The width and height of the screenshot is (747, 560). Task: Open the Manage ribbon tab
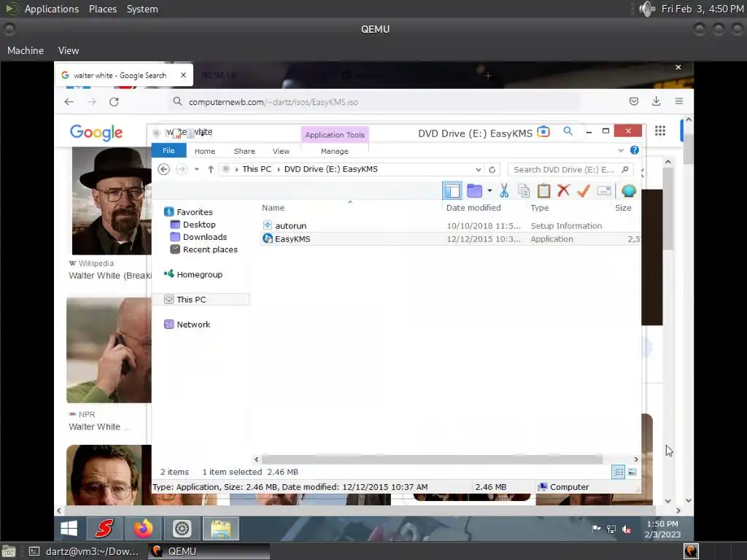(x=334, y=151)
